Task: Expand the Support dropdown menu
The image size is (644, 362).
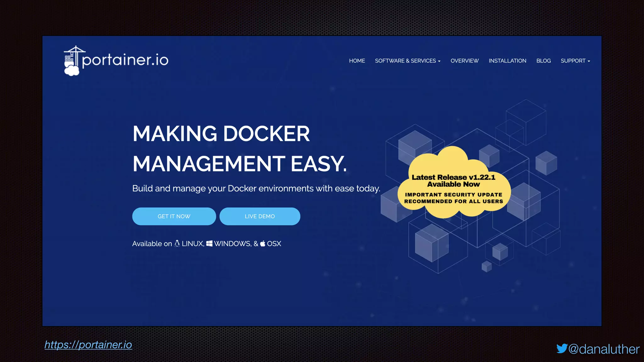Action: coord(575,61)
